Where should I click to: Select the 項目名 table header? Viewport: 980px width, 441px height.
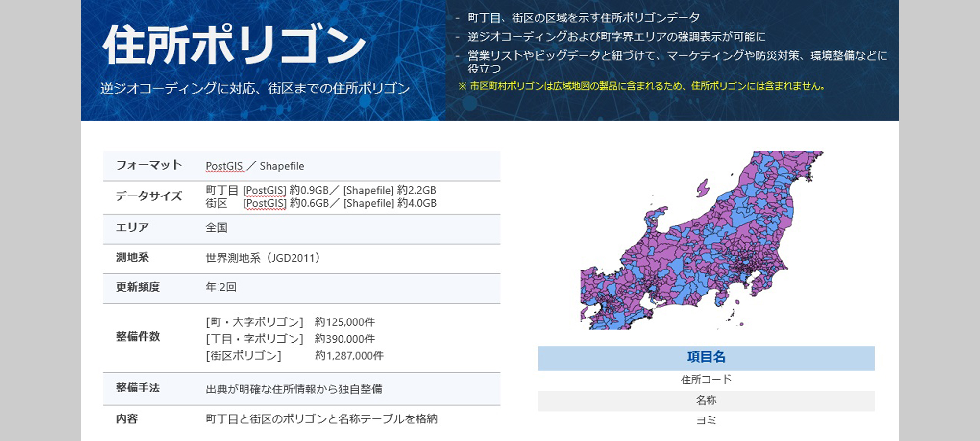[x=706, y=357]
